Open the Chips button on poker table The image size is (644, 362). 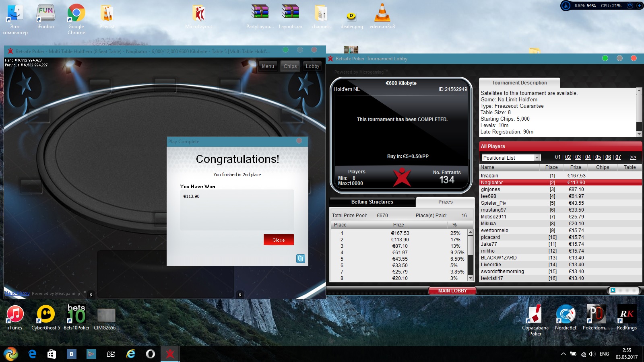[x=290, y=66]
